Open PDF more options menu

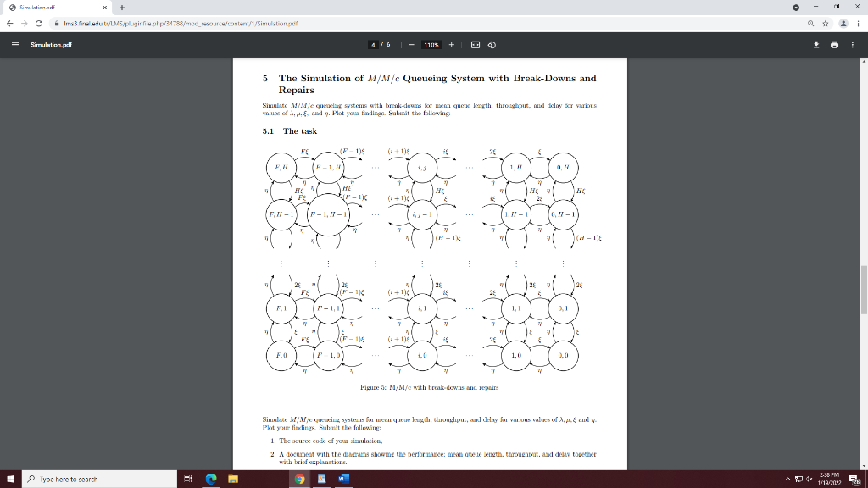(x=853, y=43)
